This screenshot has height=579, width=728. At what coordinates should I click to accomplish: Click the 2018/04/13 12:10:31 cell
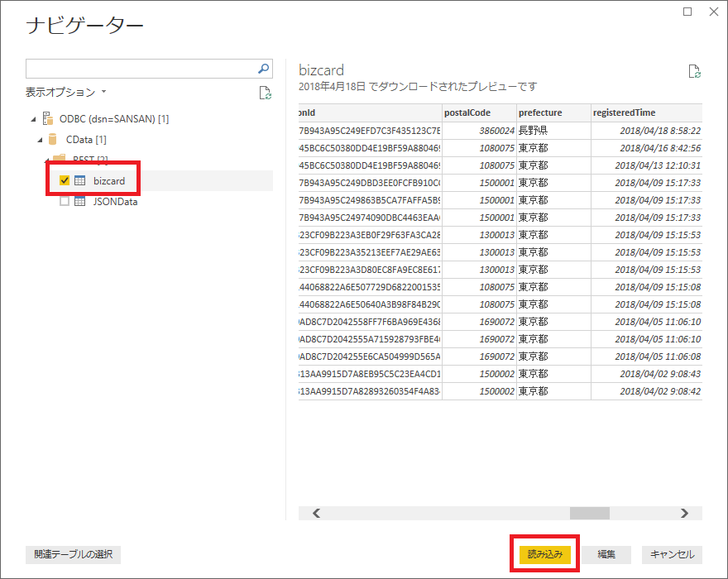coord(646,165)
